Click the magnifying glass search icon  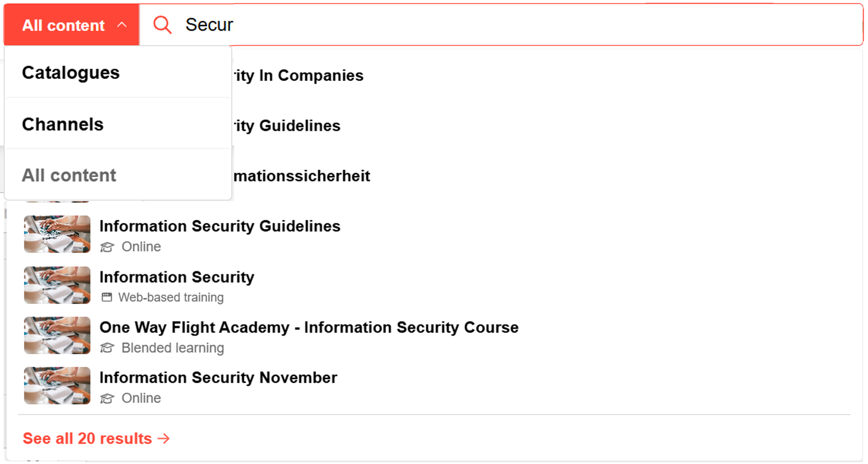[162, 25]
